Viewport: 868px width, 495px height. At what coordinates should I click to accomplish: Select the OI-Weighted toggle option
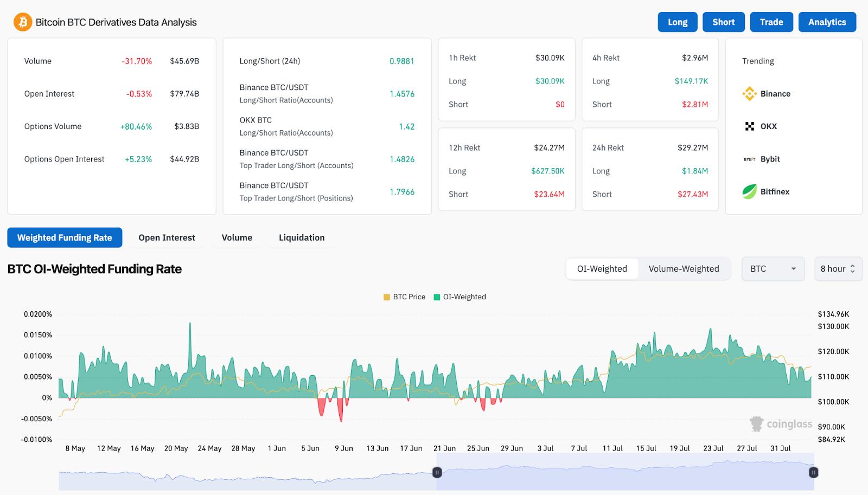[x=602, y=269]
